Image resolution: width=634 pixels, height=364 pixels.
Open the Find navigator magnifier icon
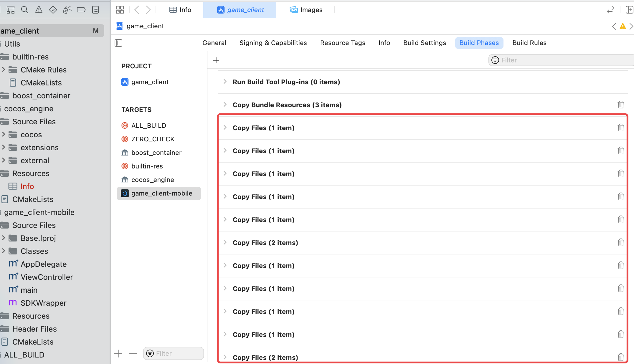click(25, 10)
